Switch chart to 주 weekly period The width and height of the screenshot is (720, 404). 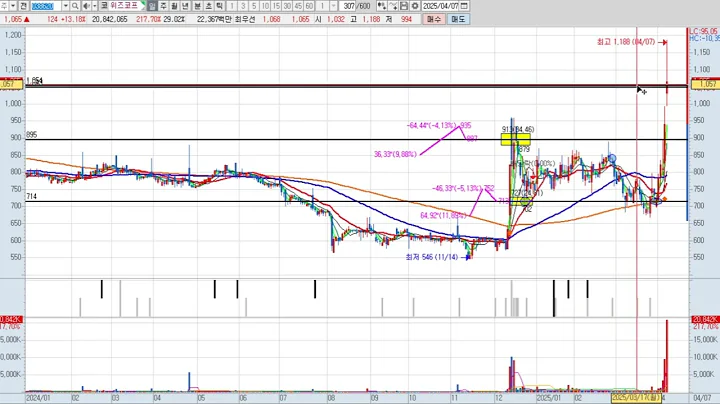click(163, 6)
